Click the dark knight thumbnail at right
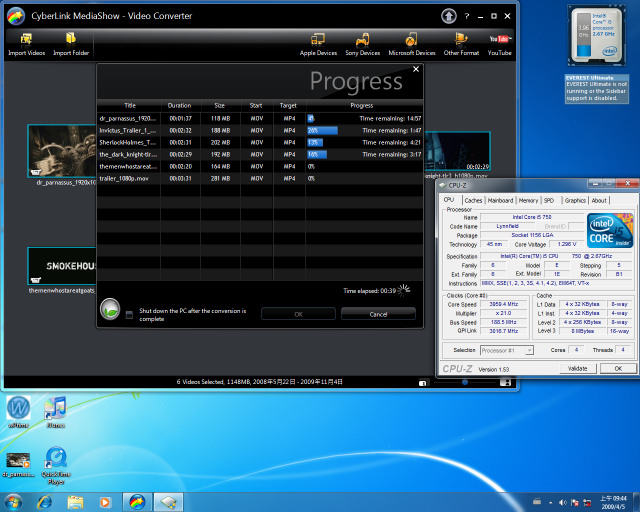 tap(457, 151)
